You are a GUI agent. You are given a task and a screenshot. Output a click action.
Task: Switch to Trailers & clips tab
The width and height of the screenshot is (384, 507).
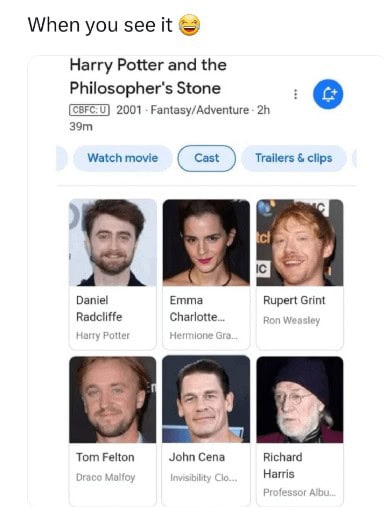click(x=294, y=158)
